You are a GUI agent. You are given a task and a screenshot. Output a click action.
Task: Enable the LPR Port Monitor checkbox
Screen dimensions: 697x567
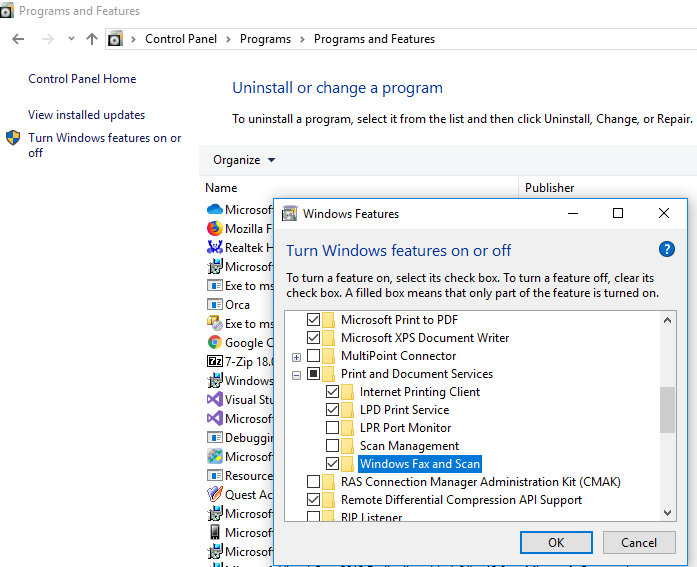333,428
